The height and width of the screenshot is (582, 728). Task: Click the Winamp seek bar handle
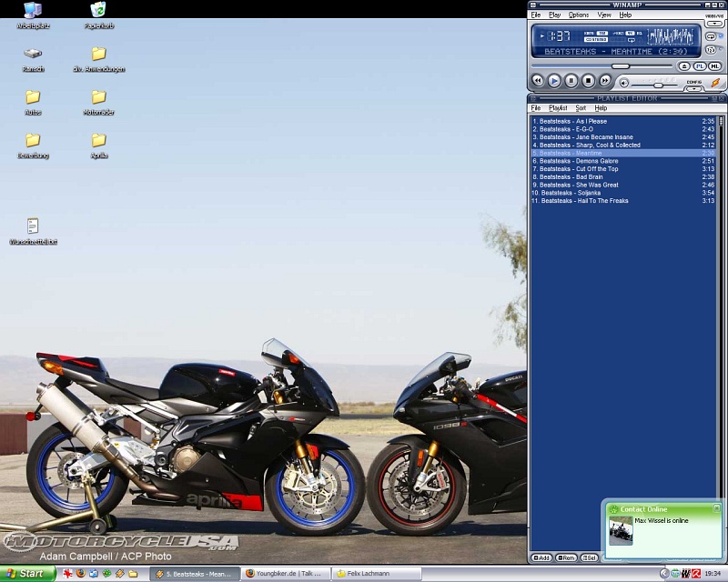pos(621,66)
